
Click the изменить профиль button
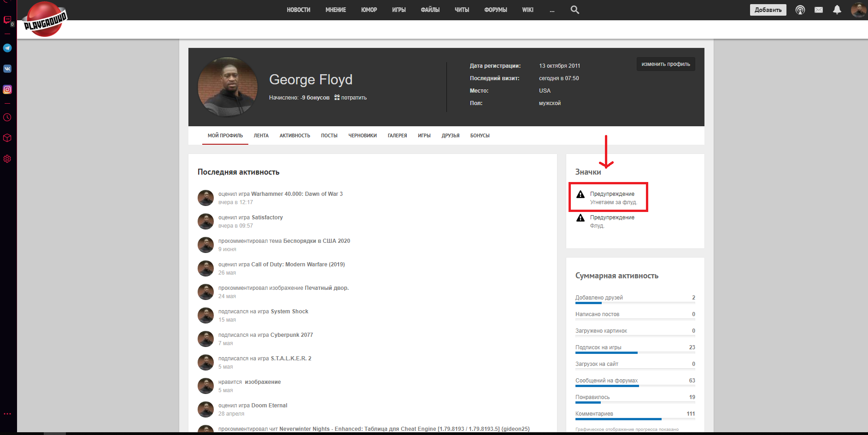666,64
